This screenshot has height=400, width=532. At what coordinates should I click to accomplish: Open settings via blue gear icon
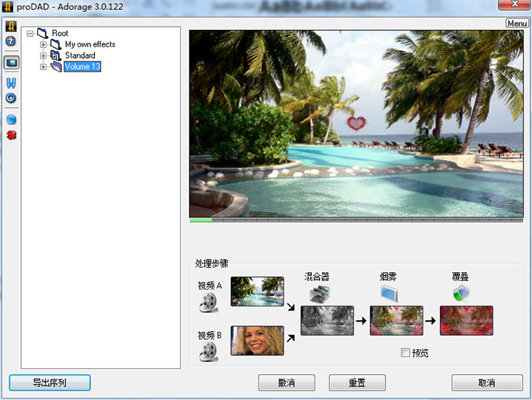pos(11,98)
